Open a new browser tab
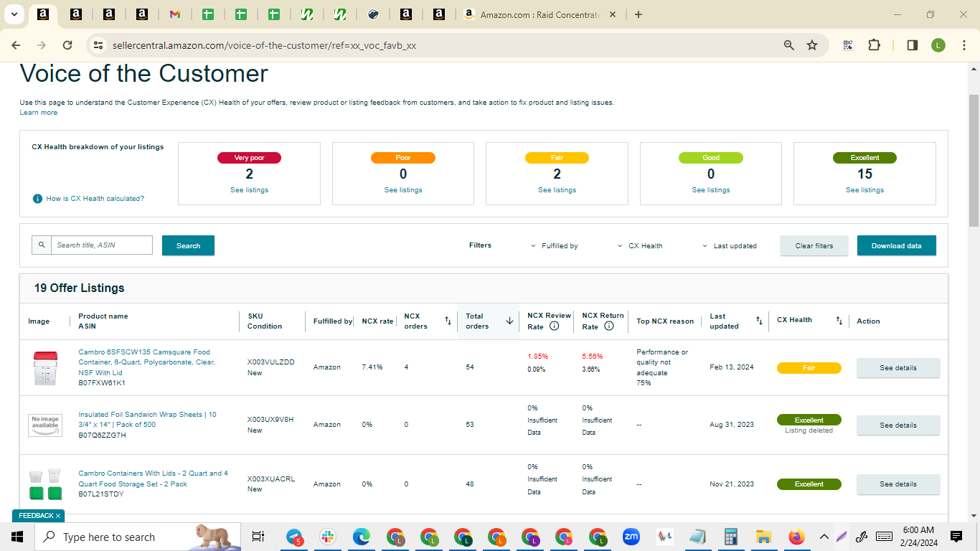Image resolution: width=980 pixels, height=551 pixels. point(639,14)
